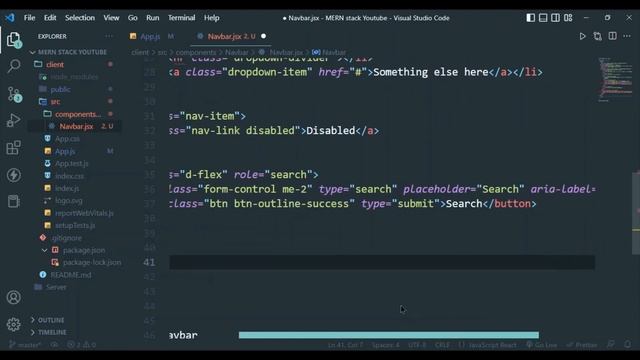Screen dimensions: 640x360
Task: Open the Extensions view
Action: tap(13, 148)
